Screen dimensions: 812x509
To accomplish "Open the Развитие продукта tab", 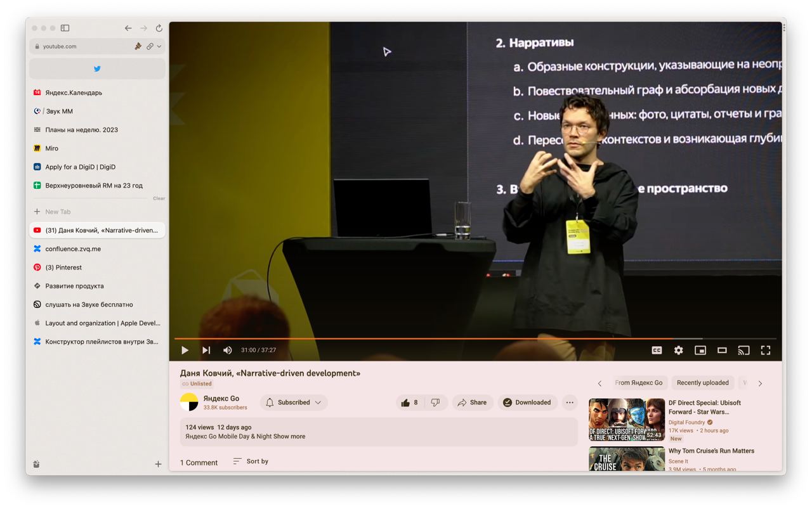I will [97, 286].
